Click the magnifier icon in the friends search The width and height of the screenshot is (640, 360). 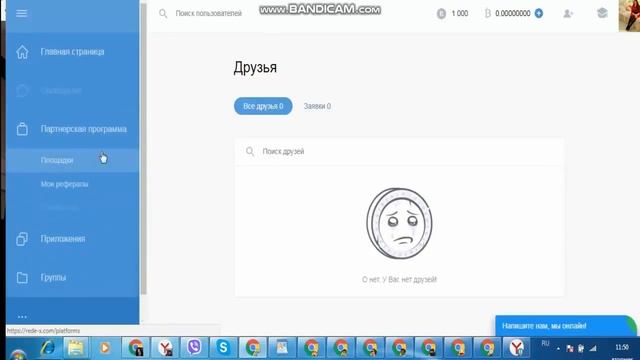click(x=250, y=151)
